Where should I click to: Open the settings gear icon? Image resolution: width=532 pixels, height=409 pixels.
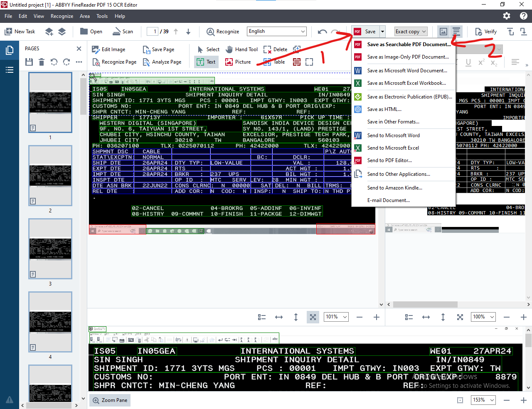click(507, 16)
